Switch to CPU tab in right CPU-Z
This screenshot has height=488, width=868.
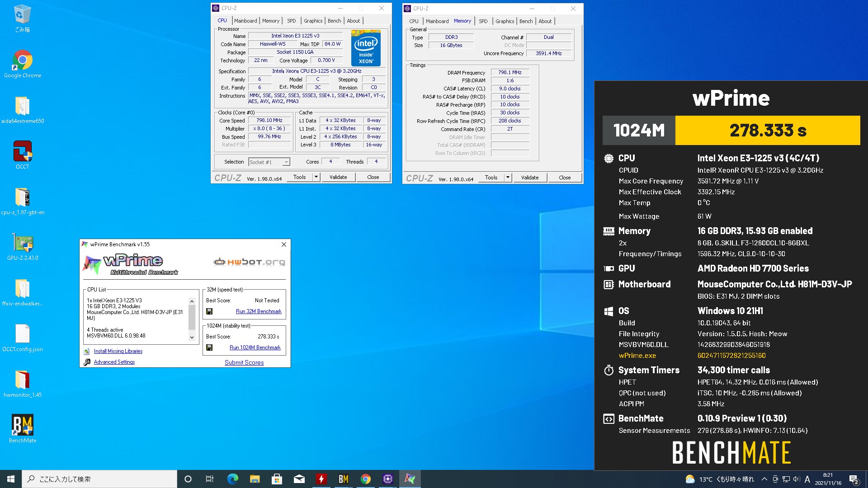pyautogui.click(x=414, y=21)
